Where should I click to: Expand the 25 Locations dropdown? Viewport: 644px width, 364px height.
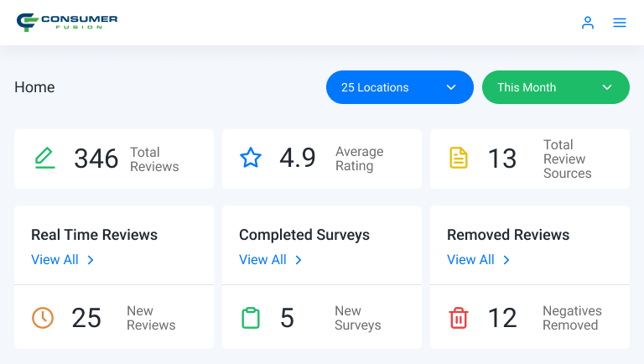click(400, 87)
